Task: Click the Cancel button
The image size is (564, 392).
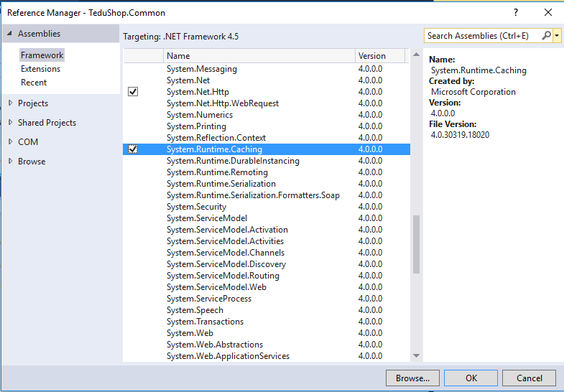Action: (x=530, y=378)
